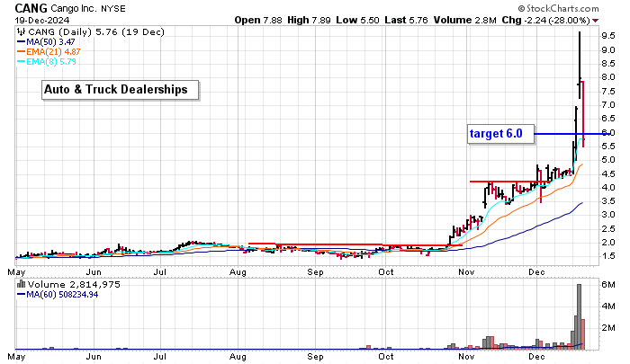The image size is (630, 364).
Task: Select the cyan EMA(8) legend line swatch
Action: point(21,62)
